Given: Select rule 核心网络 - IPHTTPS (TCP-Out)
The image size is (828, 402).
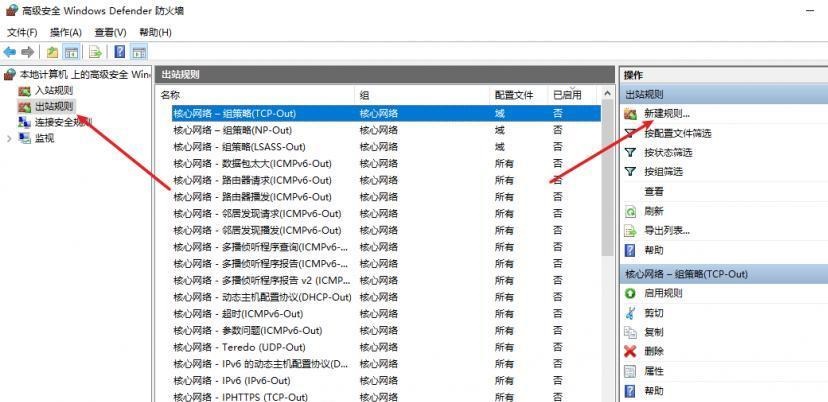Looking at the screenshot, I should point(387,396).
